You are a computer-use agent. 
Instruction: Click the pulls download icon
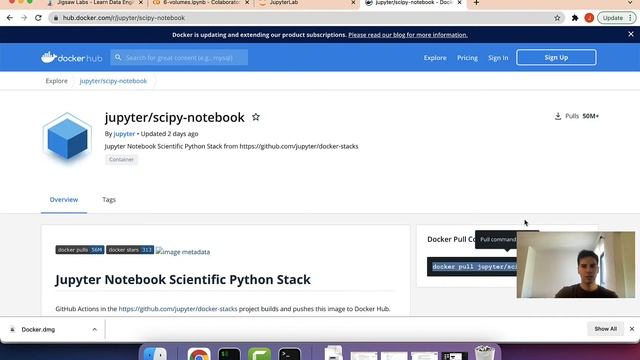click(558, 116)
